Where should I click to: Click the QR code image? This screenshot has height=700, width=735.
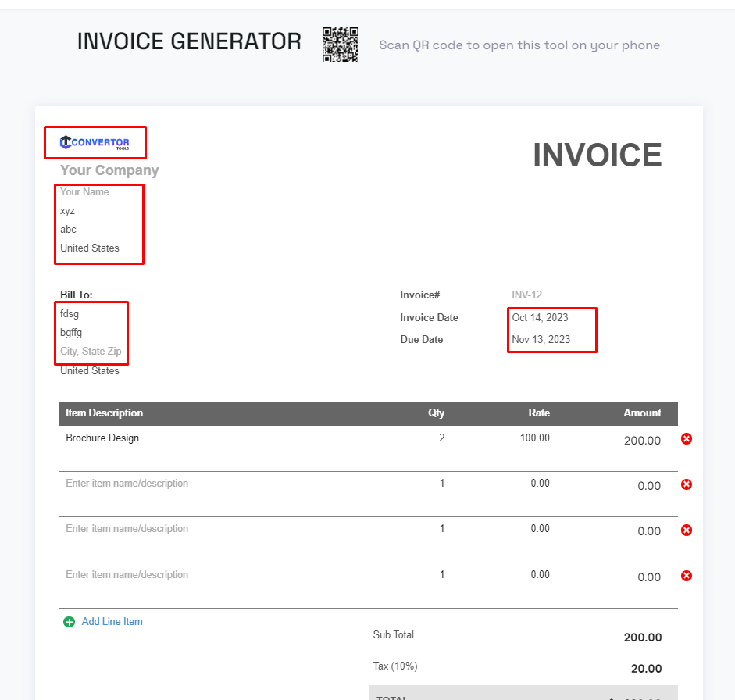pyautogui.click(x=340, y=45)
